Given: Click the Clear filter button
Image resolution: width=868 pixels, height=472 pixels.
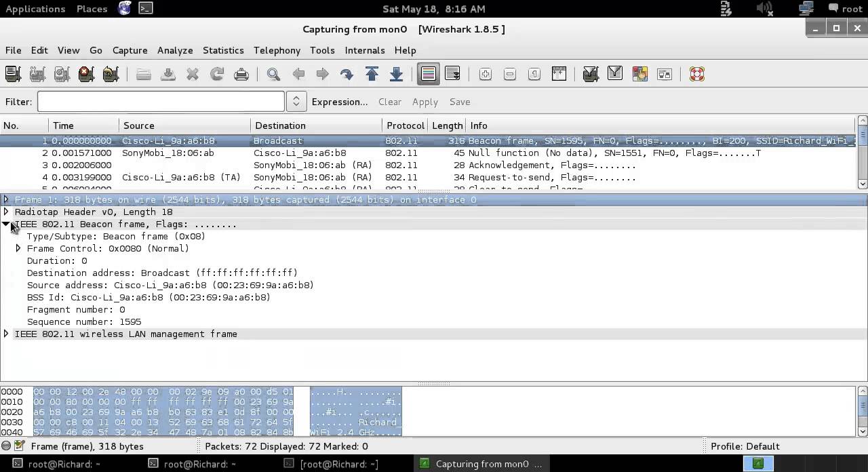Looking at the screenshot, I should [390, 102].
